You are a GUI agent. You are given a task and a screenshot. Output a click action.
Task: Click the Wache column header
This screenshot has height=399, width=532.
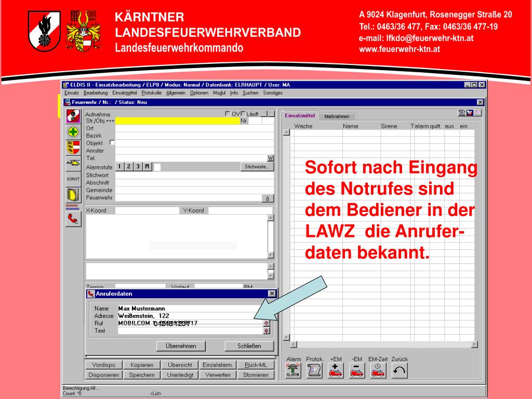(x=303, y=126)
